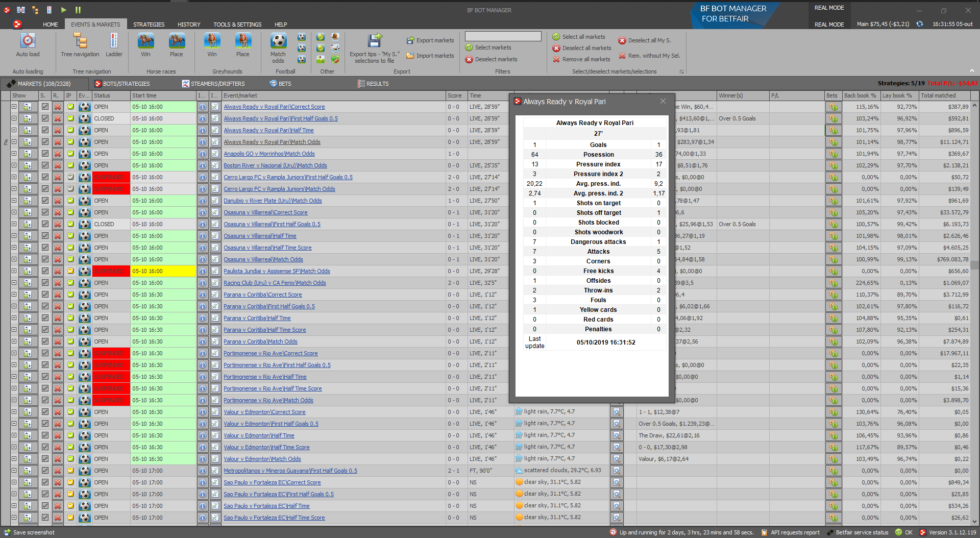Open the HELP ribbon tab
The width and height of the screenshot is (980, 538).
click(x=281, y=25)
